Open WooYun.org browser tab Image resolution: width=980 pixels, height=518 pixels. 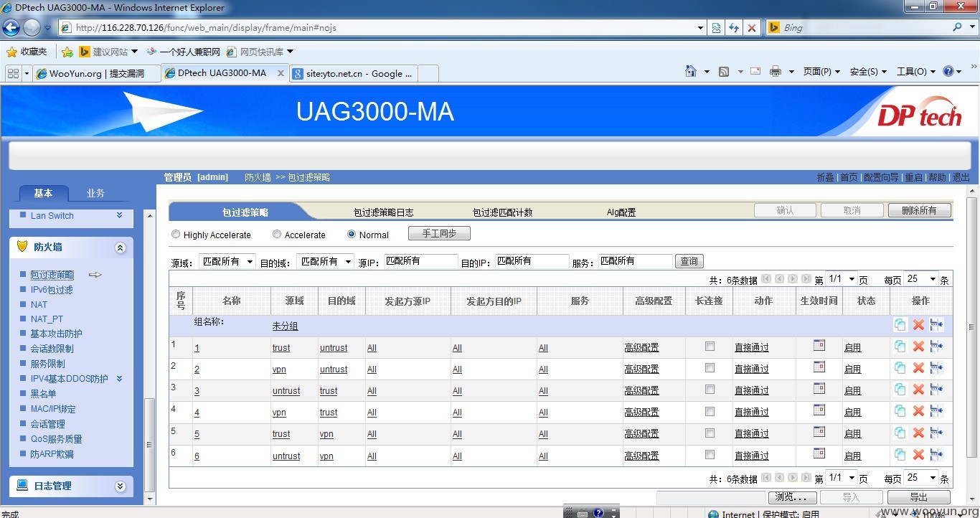pyautogui.click(x=96, y=73)
